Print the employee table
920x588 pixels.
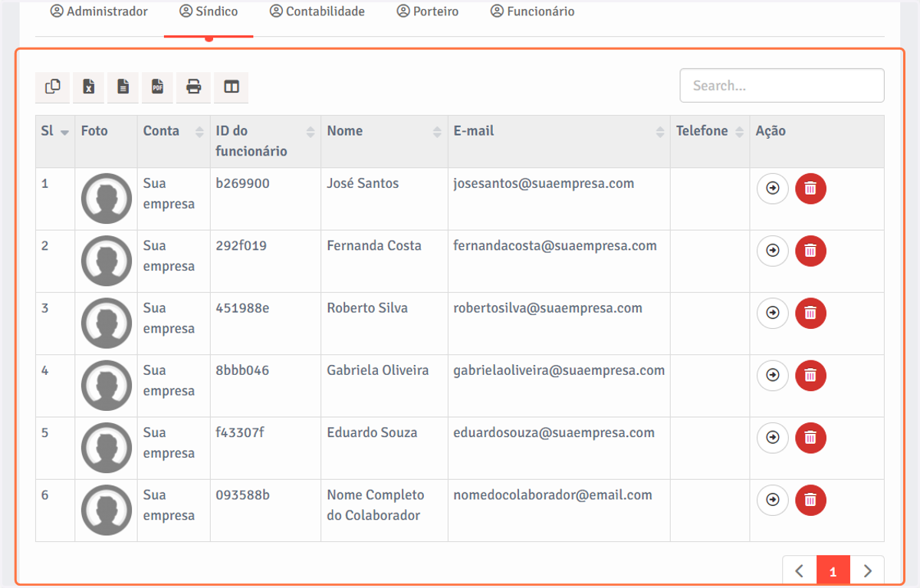click(193, 87)
